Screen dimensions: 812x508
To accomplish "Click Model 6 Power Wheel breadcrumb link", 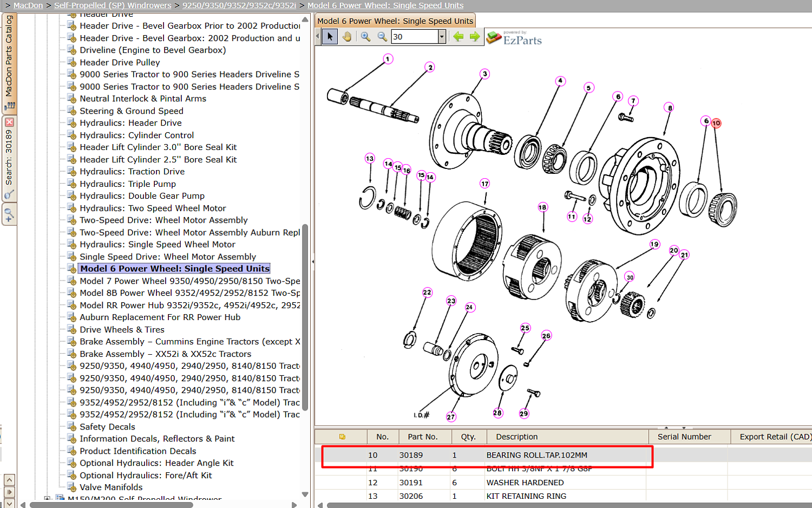I will tap(385, 5).
